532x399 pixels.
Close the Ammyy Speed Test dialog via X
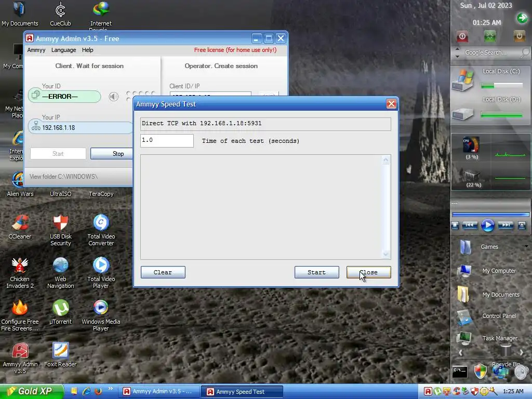coord(391,104)
